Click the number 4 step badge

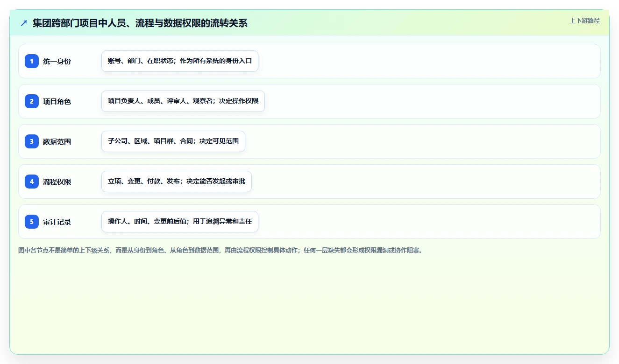pyautogui.click(x=32, y=181)
